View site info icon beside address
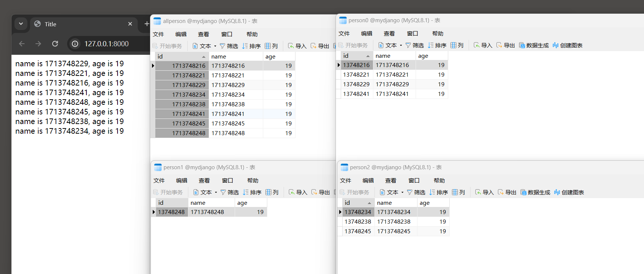Screen dimensions: 644x274 point(75,44)
